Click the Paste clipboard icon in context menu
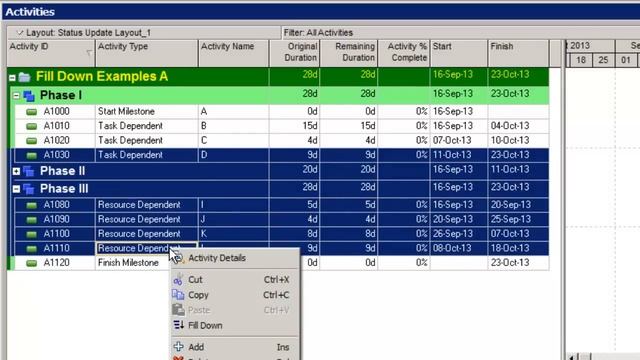This screenshot has height=360, width=640. point(178,310)
